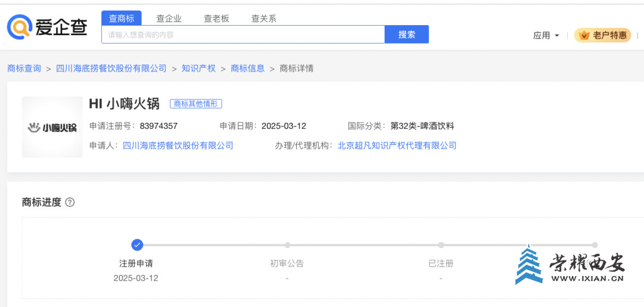
Task: Open agency link 北京超凡知识产权代理有限公司
Action: coord(397,145)
